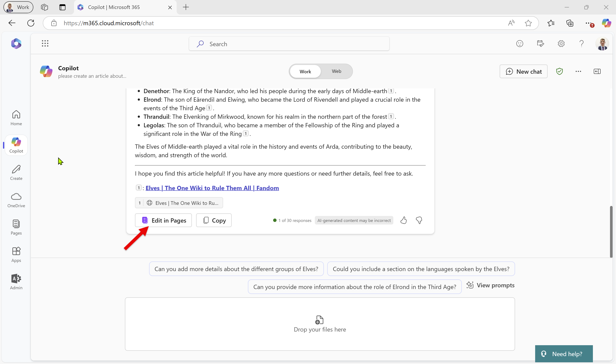Image resolution: width=616 pixels, height=364 pixels.
Task: Open the feedback smiley icon
Action: pos(520,44)
